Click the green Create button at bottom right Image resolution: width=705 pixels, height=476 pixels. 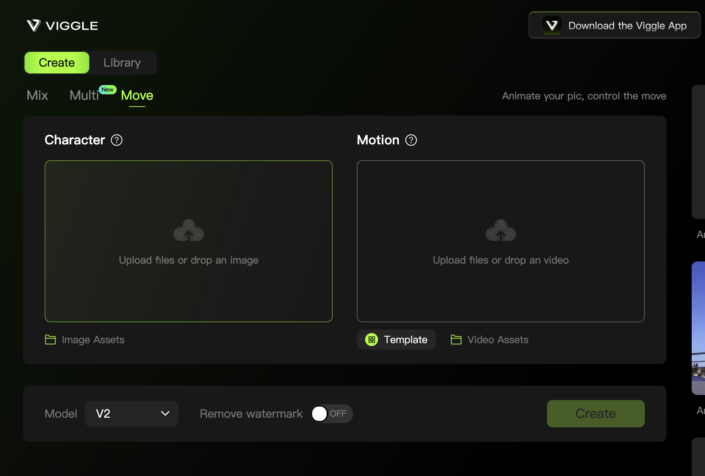[x=595, y=414]
